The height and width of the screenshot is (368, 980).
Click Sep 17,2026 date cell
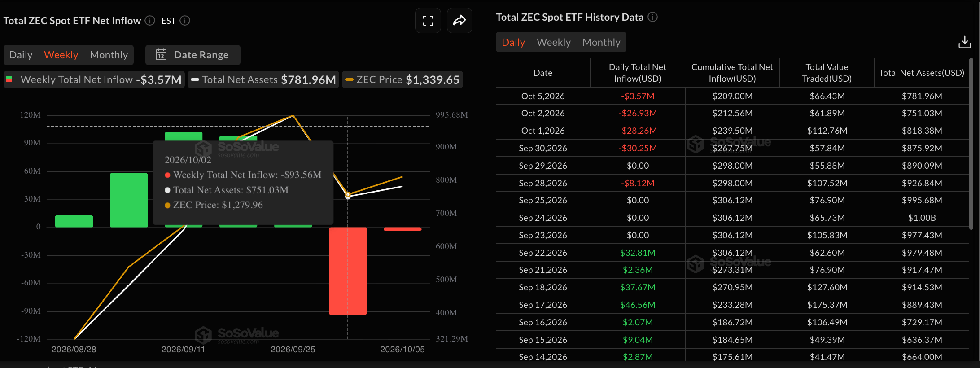(543, 305)
